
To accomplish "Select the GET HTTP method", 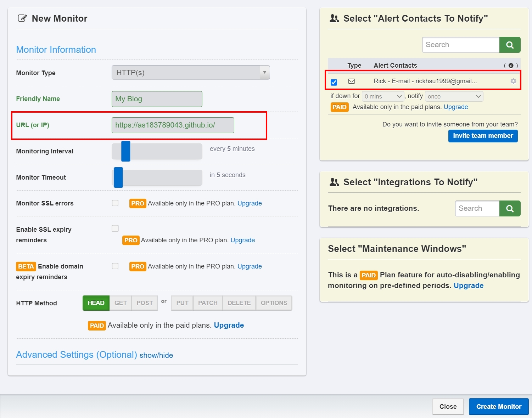I will (x=121, y=303).
